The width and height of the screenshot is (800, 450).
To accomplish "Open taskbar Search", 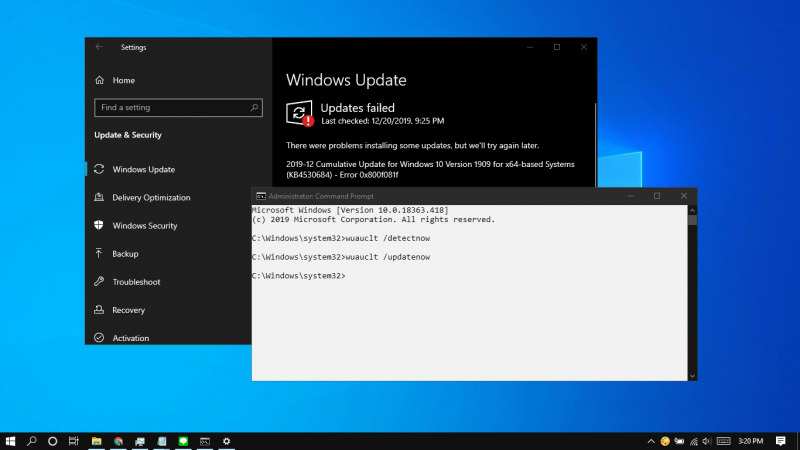I will (x=32, y=441).
